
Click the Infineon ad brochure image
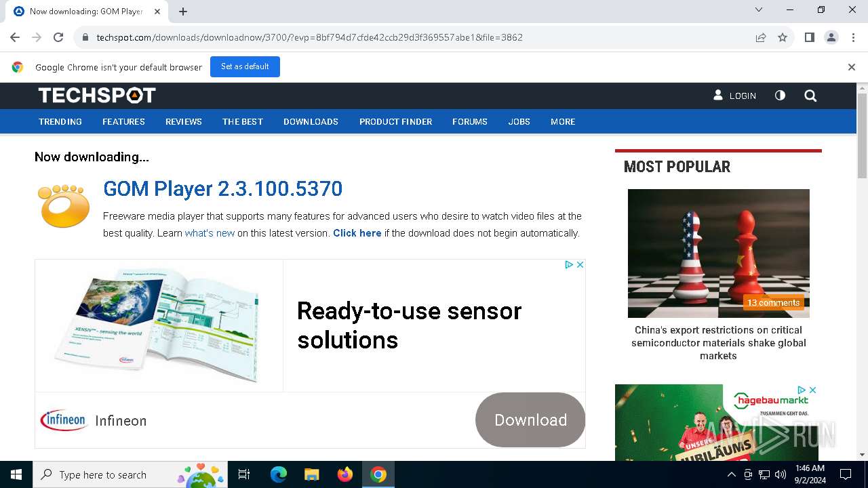pos(159,325)
